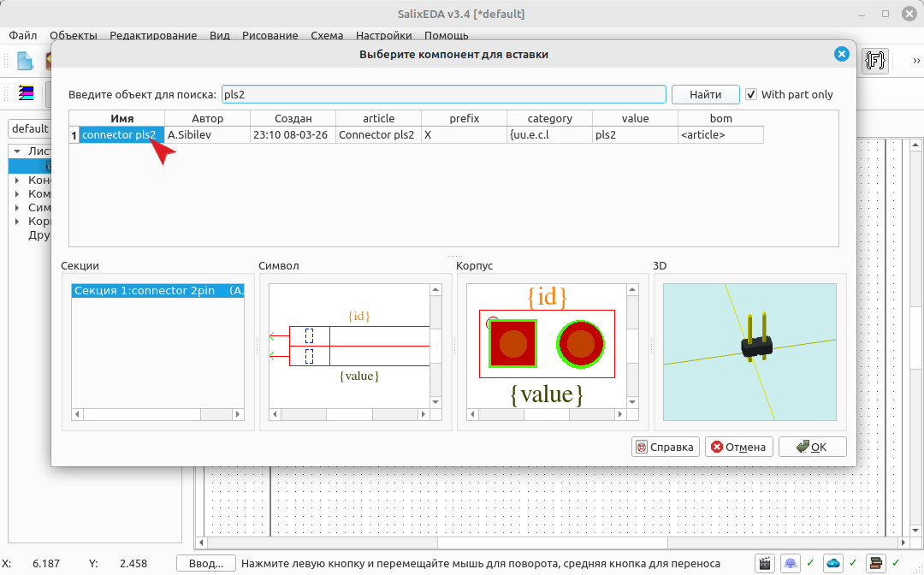The image size is (924, 575).
Task: Click the Отмена cancel button
Action: tap(739, 447)
